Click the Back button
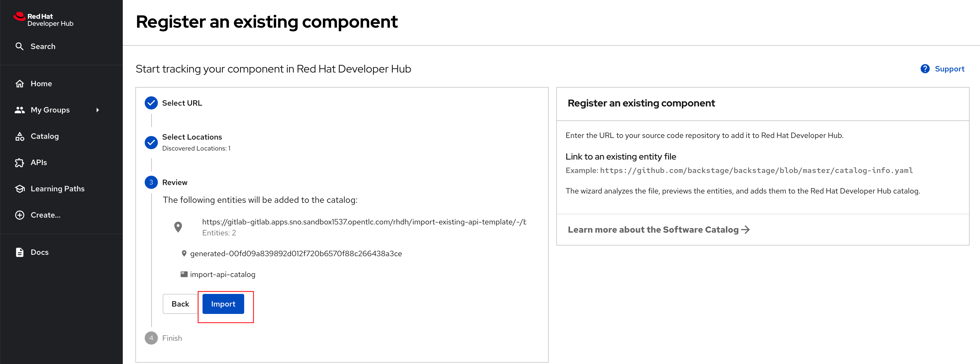The image size is (980, 364). 180,304
